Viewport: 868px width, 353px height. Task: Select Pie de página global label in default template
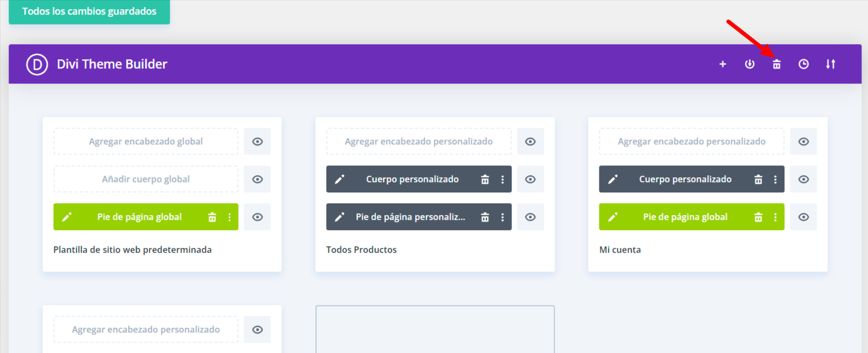point(139,217)
